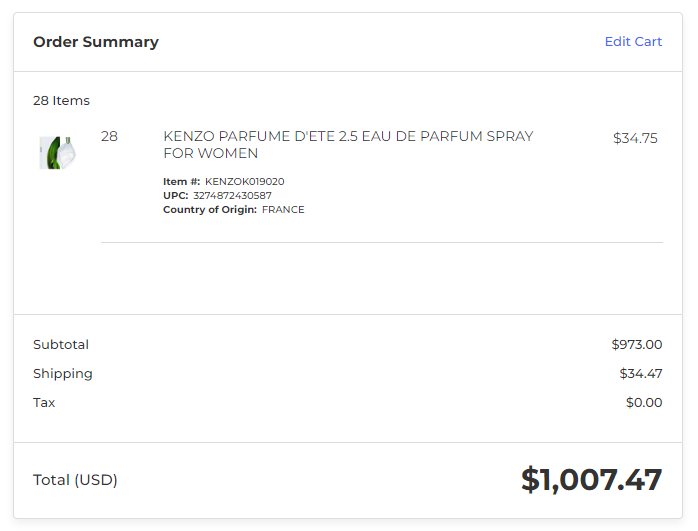
Task: Click the Tax label
Action: [x=44, y=402]
